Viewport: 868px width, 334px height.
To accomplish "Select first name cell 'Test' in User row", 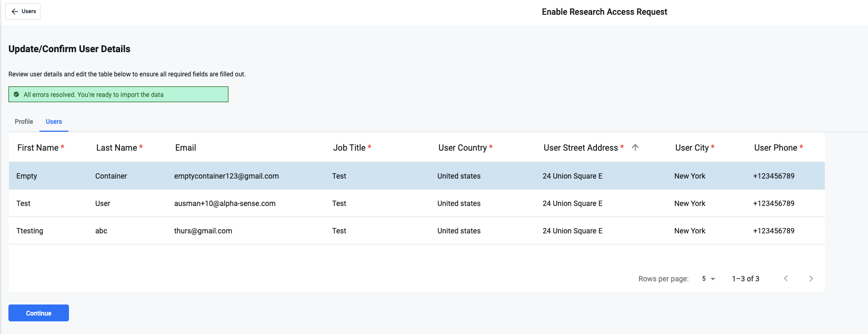I will coord(24,203).
